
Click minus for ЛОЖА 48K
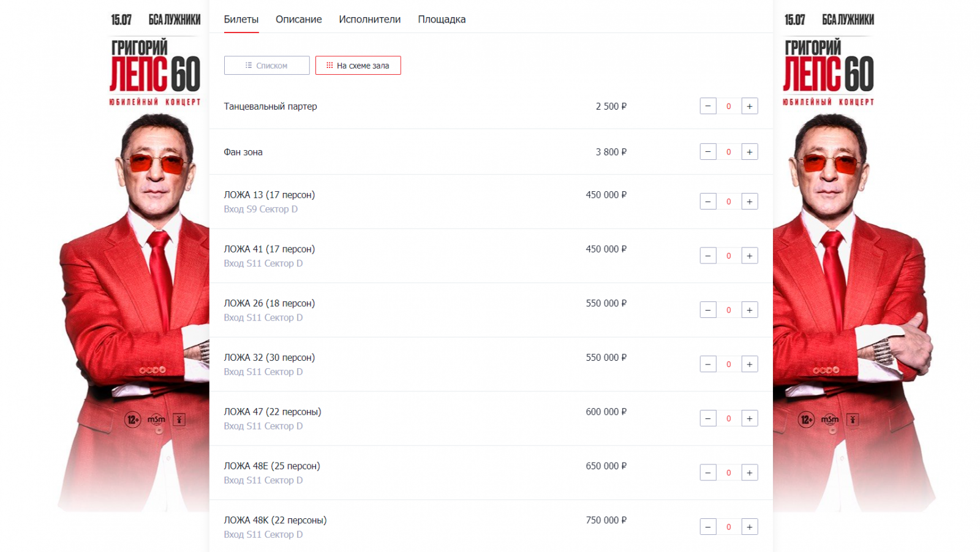click(708, 527)
